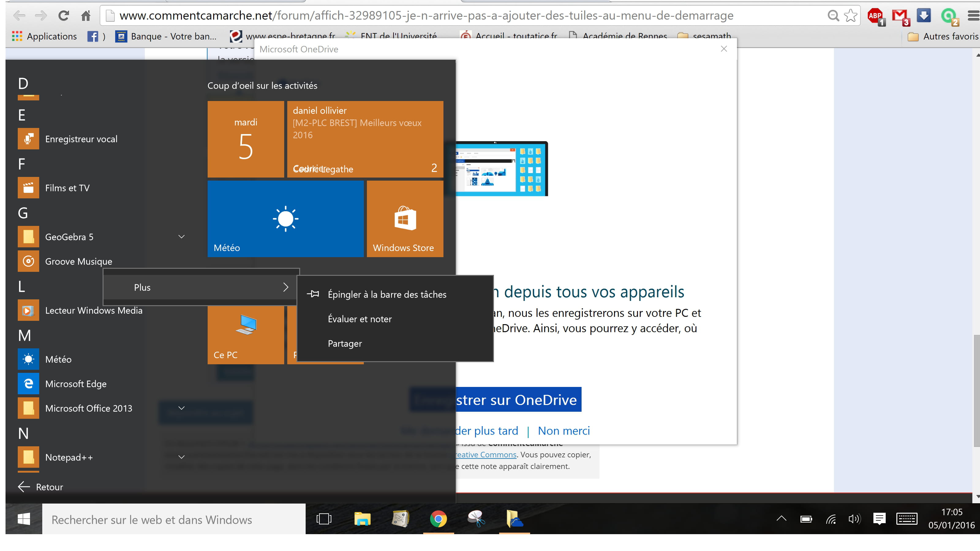Select Épingler à la barre des tâches
The image size is (980, 551).
click(x=395, y=294)
